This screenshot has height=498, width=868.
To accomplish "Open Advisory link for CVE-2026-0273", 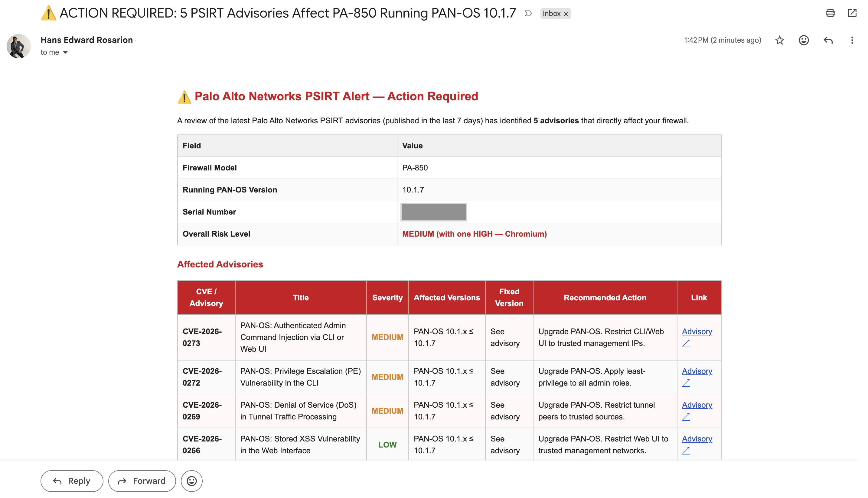I will coord(697,331).
